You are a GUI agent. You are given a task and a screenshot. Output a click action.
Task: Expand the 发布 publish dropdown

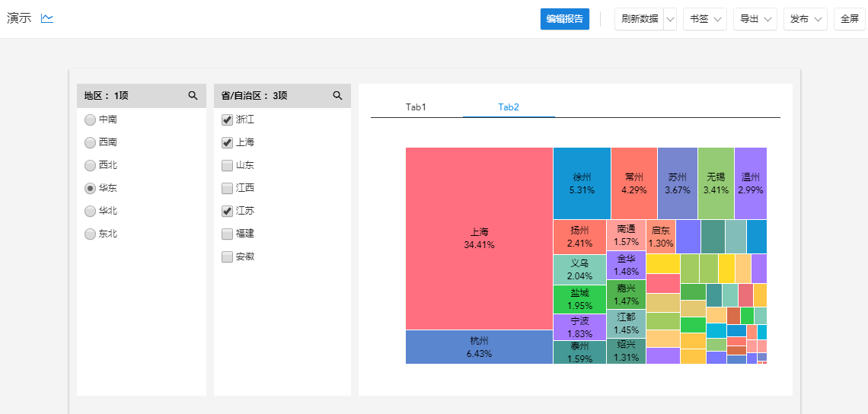point(806,19)
